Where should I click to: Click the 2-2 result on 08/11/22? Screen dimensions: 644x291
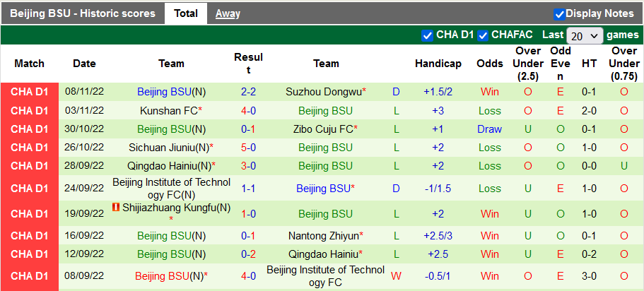(249, 92)
